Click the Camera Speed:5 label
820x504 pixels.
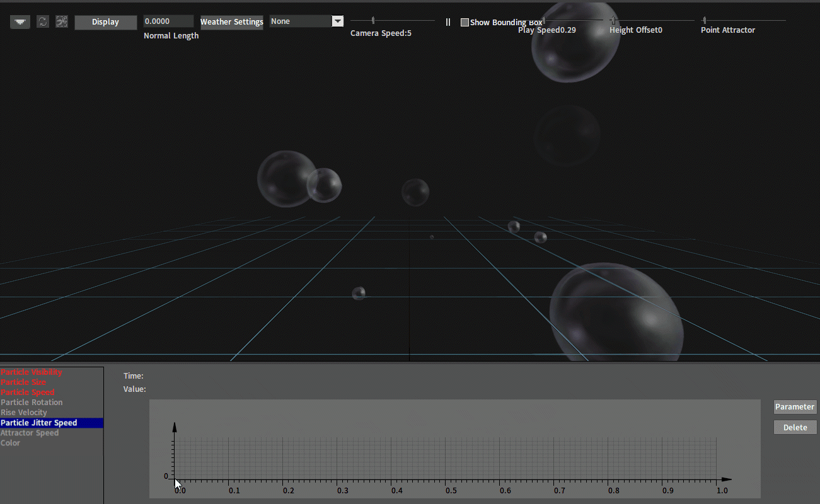(381, 33)
